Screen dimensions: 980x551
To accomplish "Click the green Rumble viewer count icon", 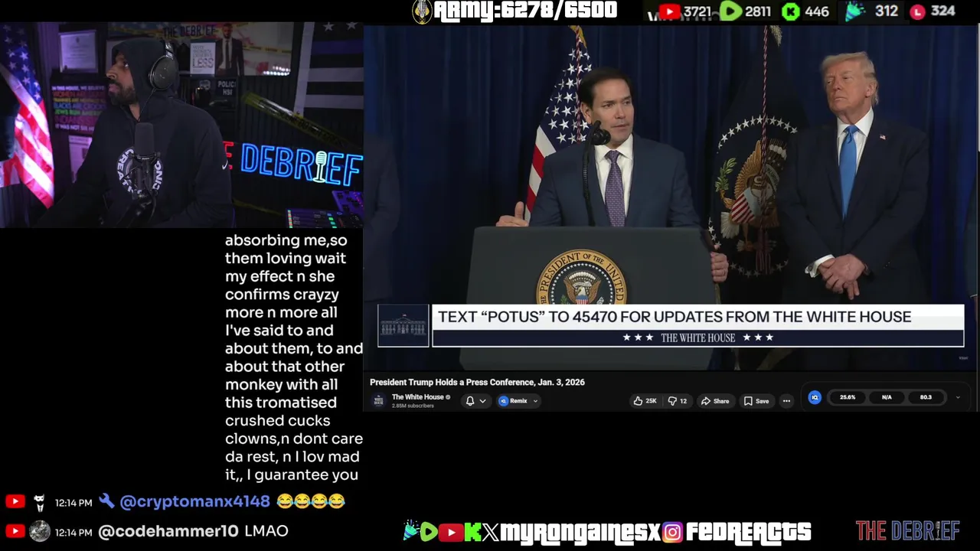I will pyautogui.click(x=731, y=11).
